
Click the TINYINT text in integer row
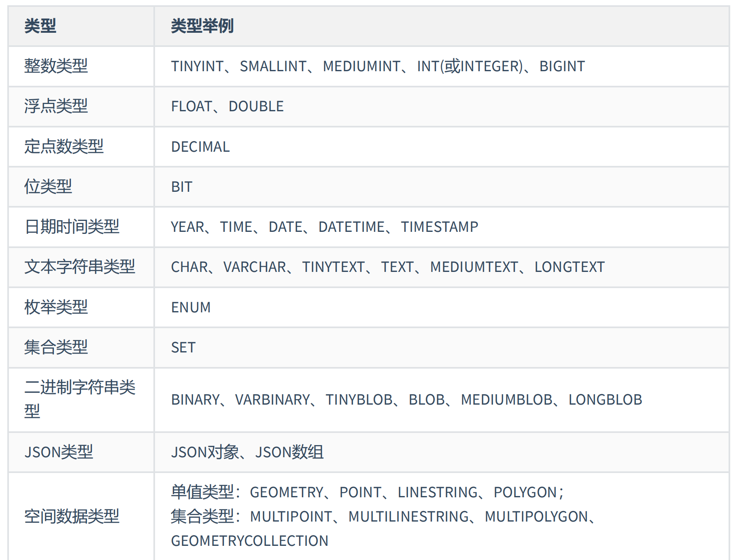pos(197,66)
